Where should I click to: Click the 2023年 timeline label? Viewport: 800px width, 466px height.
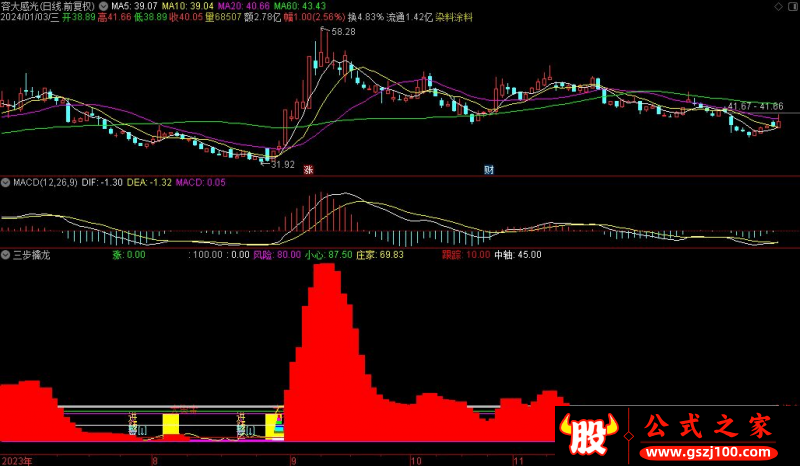(x=16, y=460)
